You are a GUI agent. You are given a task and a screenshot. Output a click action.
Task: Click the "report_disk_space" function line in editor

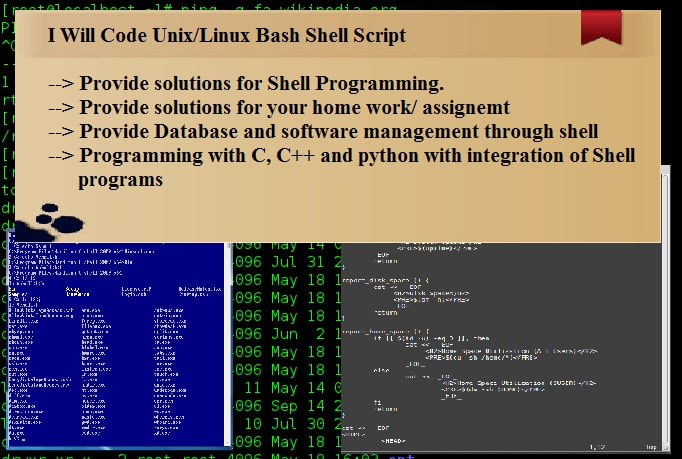(385, 281)
